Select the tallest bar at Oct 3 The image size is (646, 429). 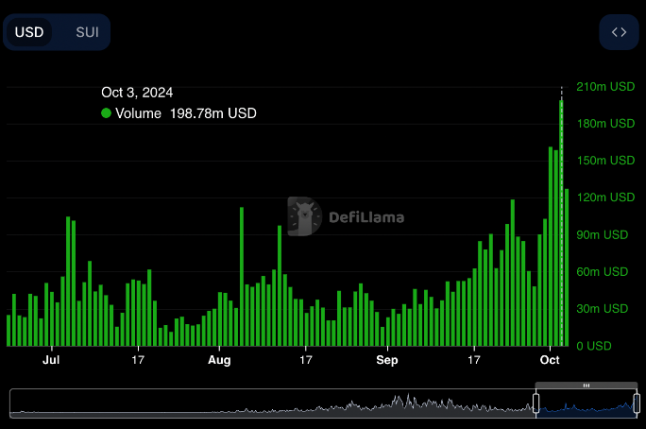click(561, 220)
